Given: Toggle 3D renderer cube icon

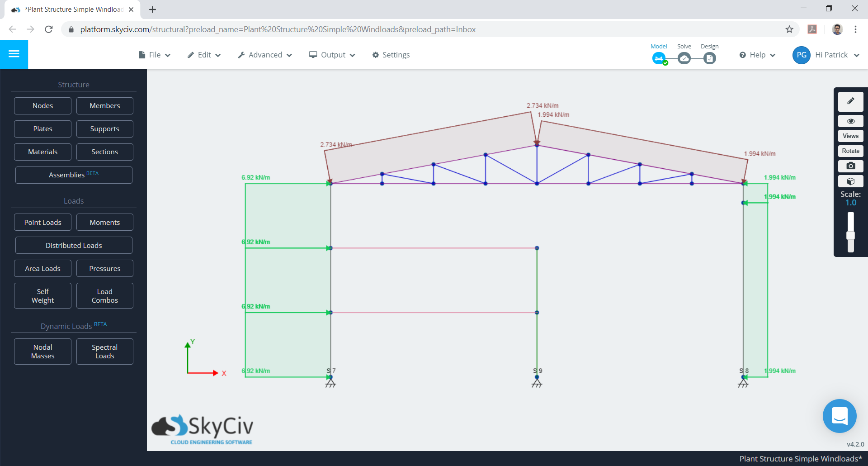Looking at the screenshot, I should 850,181.
